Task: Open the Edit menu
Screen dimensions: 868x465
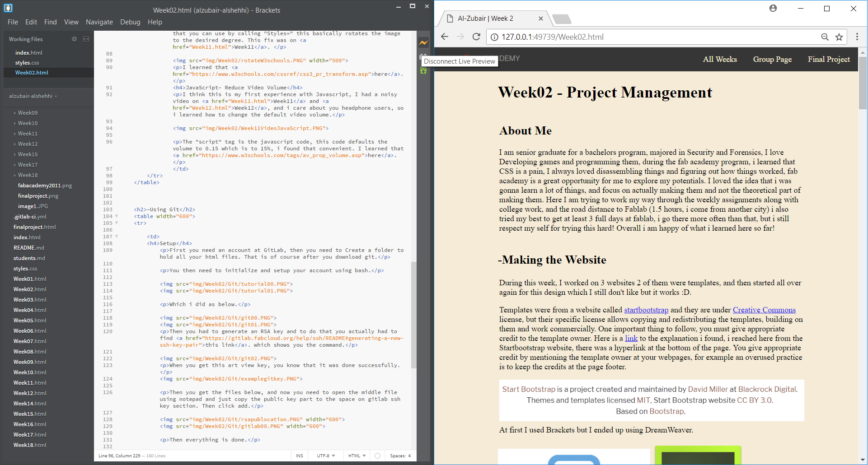Action: click(x=31, y=22)
